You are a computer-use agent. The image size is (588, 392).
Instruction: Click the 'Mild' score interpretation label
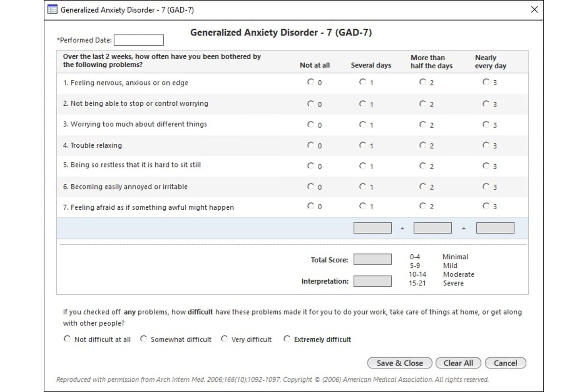[450, 266]
